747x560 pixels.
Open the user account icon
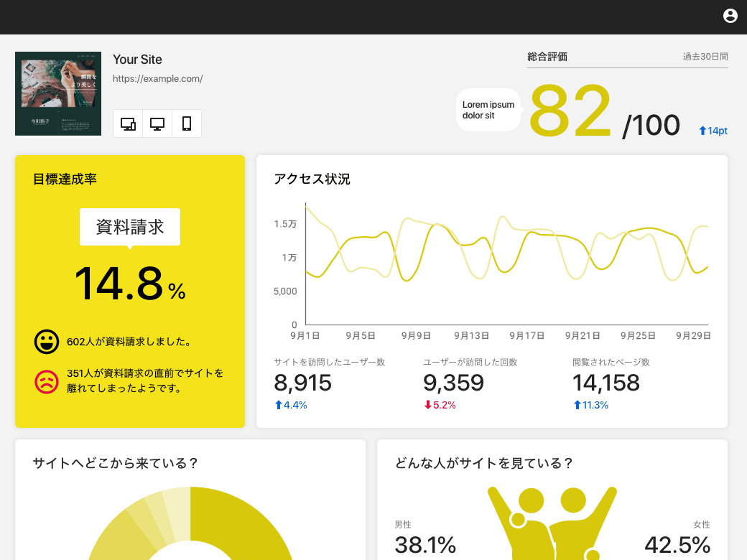[x=730, y=16]
